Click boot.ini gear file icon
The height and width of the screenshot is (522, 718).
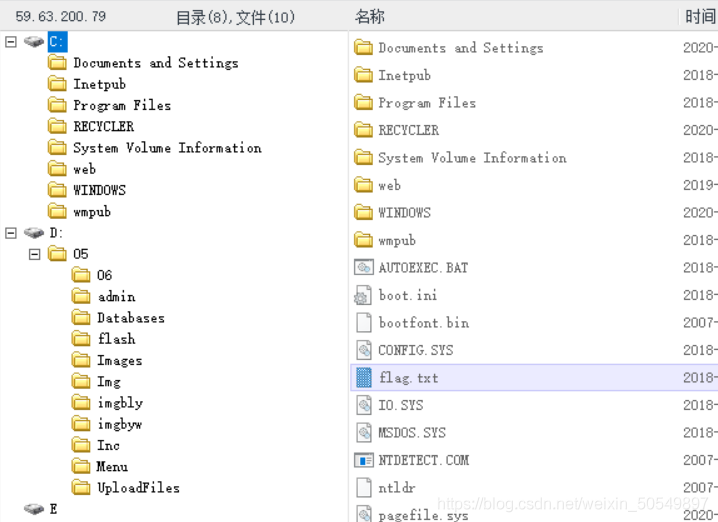364,295
